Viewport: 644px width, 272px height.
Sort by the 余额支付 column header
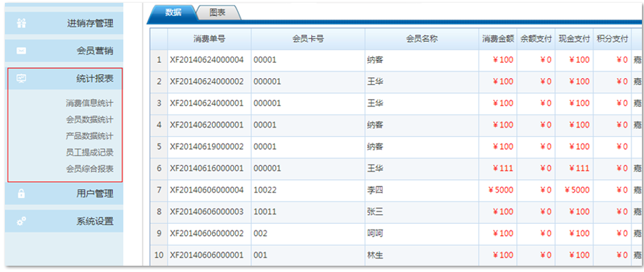[x=536, y=39]
